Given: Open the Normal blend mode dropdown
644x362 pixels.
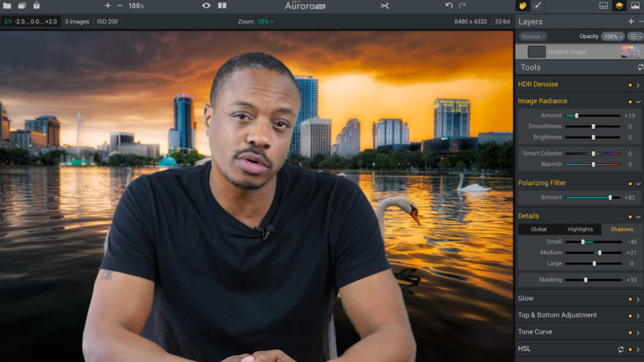Looking at the screenshot, I should pyautogui.click(x=532, y=37).
